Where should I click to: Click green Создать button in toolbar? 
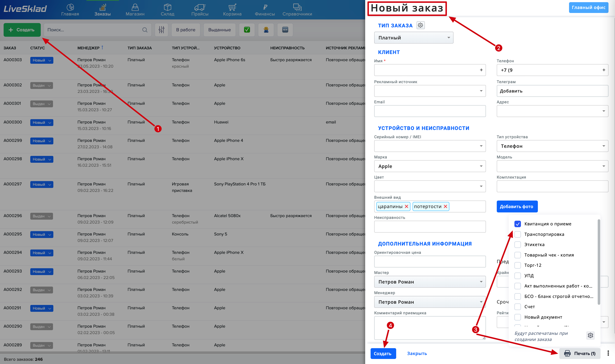click(22, 30)
